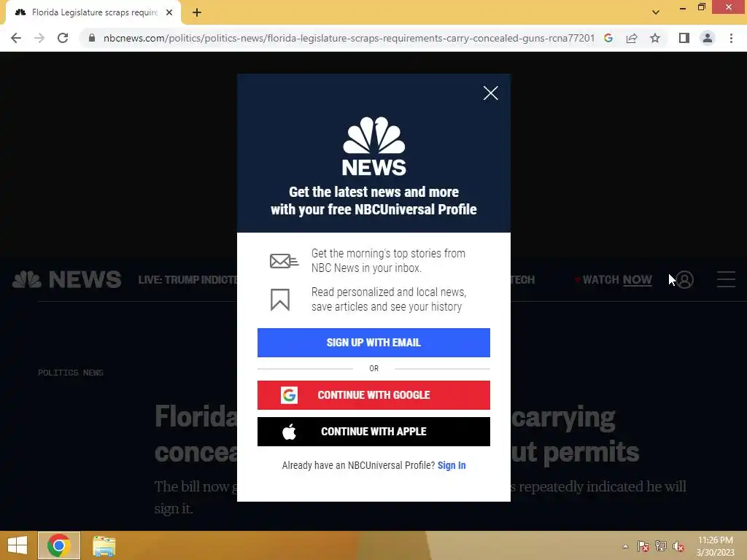Open a new tab with plus button

click(197, 12)
